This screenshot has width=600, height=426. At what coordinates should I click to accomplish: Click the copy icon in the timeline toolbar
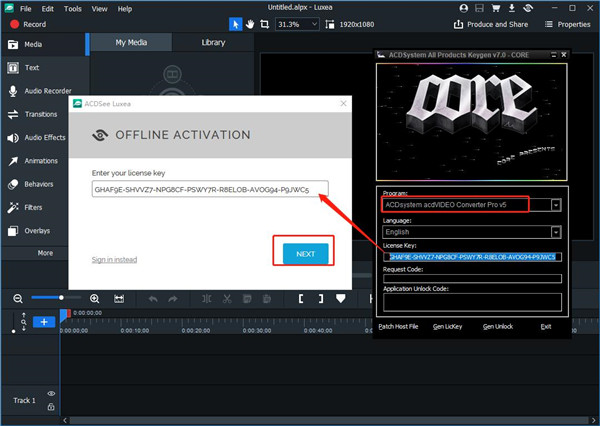pos(247,299)
